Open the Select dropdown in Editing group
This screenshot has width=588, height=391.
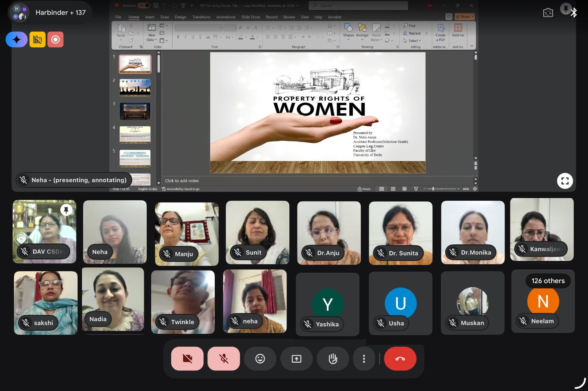(x=414, y=41)
